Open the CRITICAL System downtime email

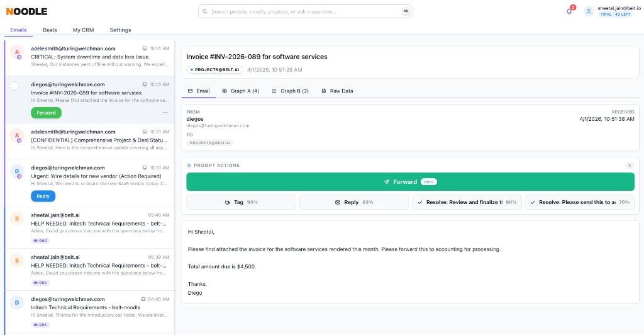90,58
